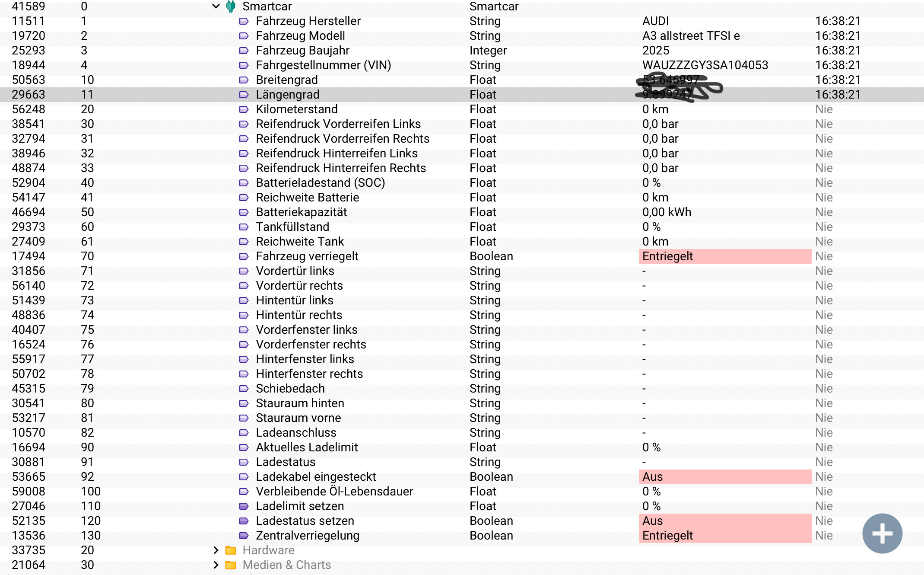Click Integer type of Fahrzeug Baujahr
Screen dimensions: 924x575
pyautogui.click(x=488, y=51)
